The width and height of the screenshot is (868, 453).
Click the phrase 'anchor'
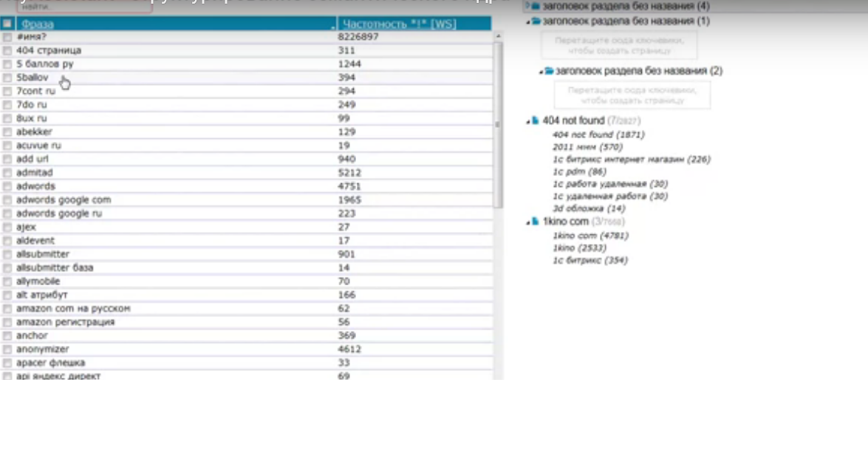pyautogui.click(x=32, y=336)
